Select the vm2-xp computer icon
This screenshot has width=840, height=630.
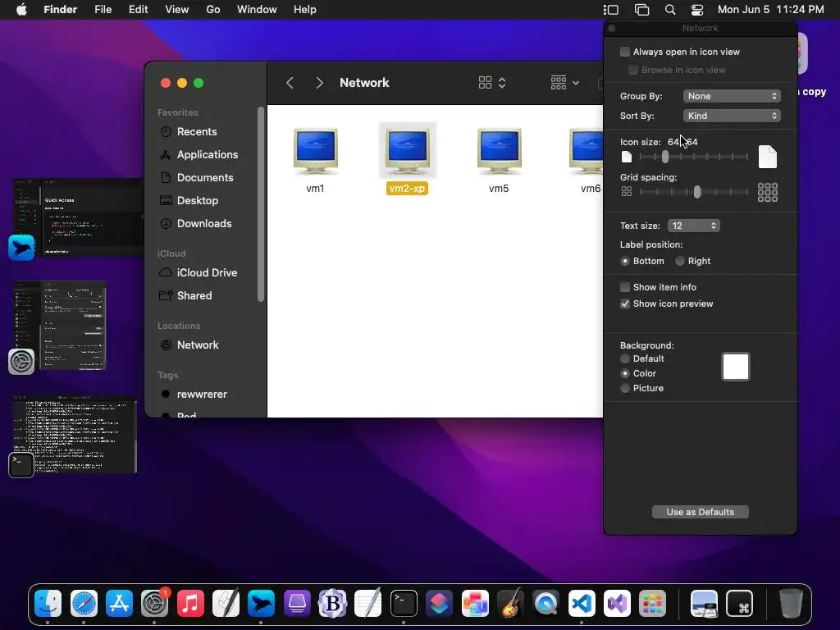(407, 152)
